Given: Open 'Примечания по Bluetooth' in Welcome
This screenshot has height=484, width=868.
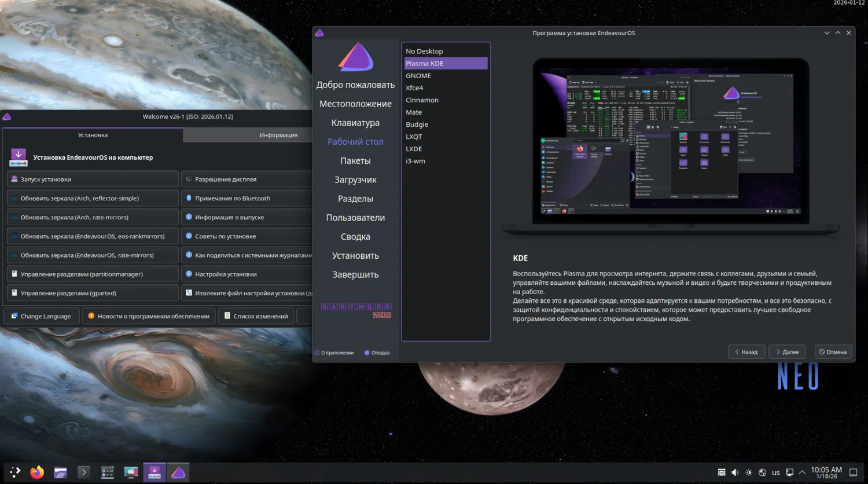Looking at the screenshot, I should pos(247,198).
